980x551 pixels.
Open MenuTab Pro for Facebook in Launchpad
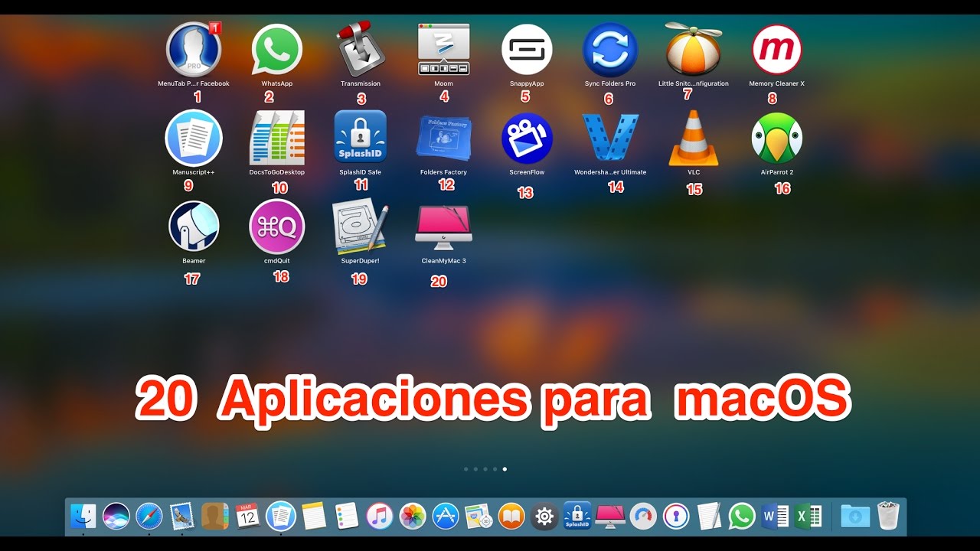pos(194,49)
